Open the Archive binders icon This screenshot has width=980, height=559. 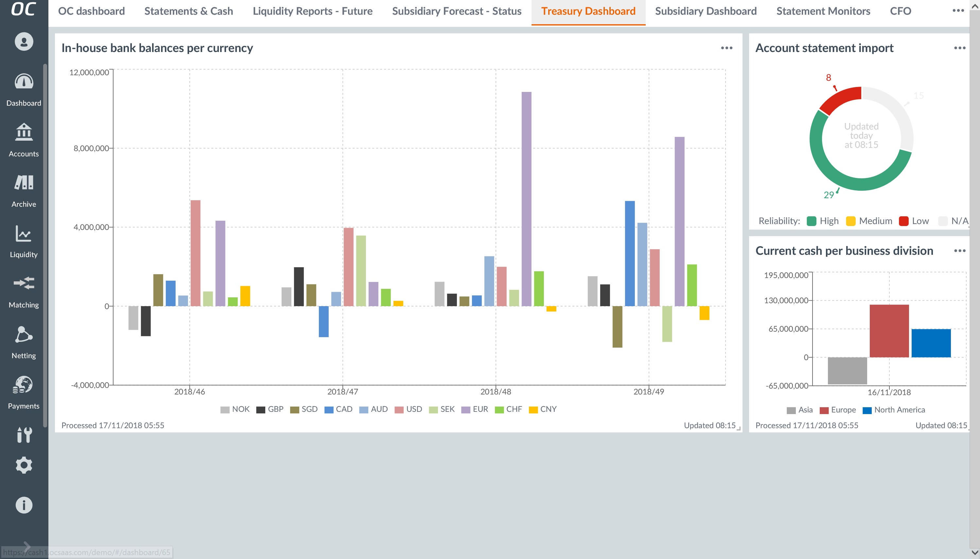tap(24, 183)
